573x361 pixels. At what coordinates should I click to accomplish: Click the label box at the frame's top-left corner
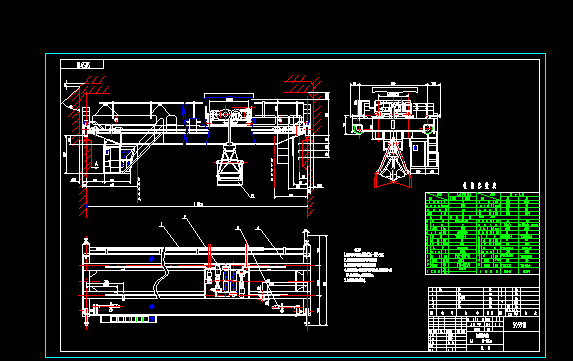[x=82, y=65]
